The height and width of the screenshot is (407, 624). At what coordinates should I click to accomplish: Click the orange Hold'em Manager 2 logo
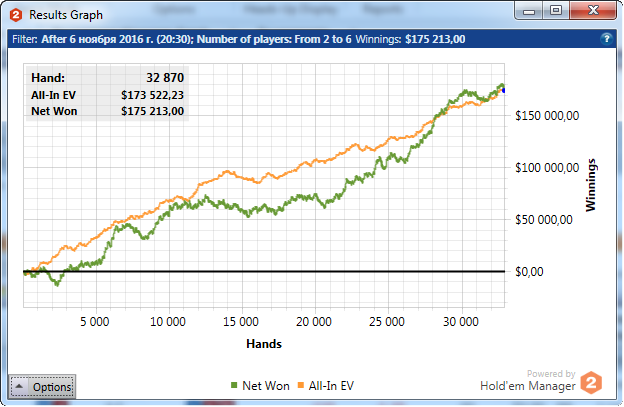(591, 383)
